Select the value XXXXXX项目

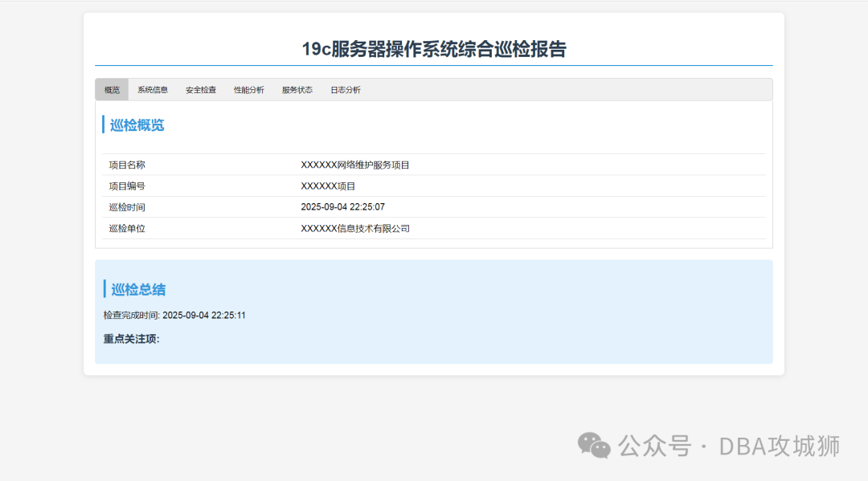[328, 185]
